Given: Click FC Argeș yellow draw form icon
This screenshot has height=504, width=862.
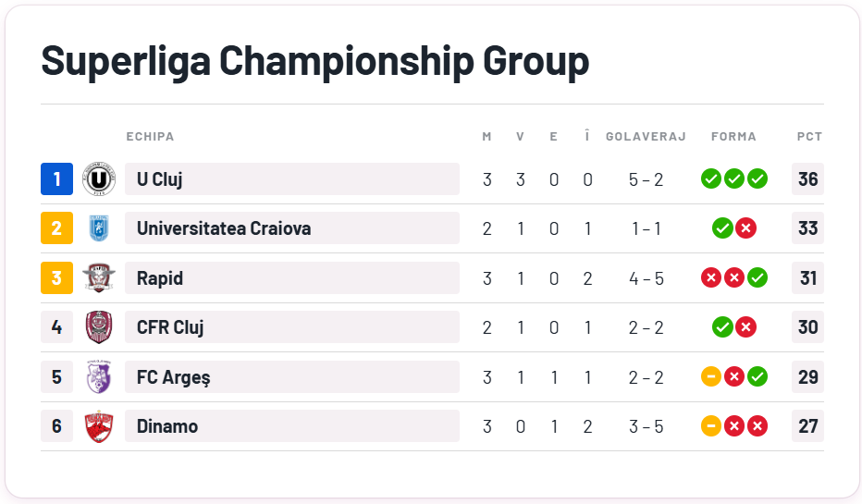Looking at the screenshot, I should [711, 377].
